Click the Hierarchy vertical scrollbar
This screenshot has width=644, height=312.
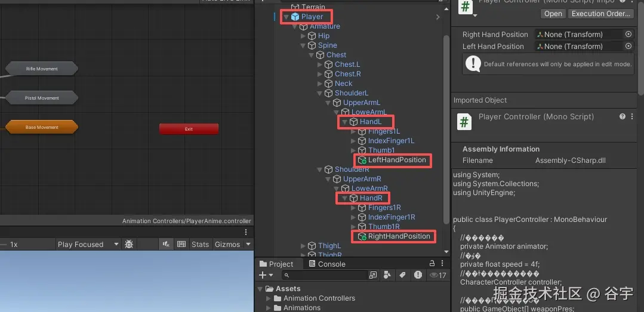click(x=446, y=129)
